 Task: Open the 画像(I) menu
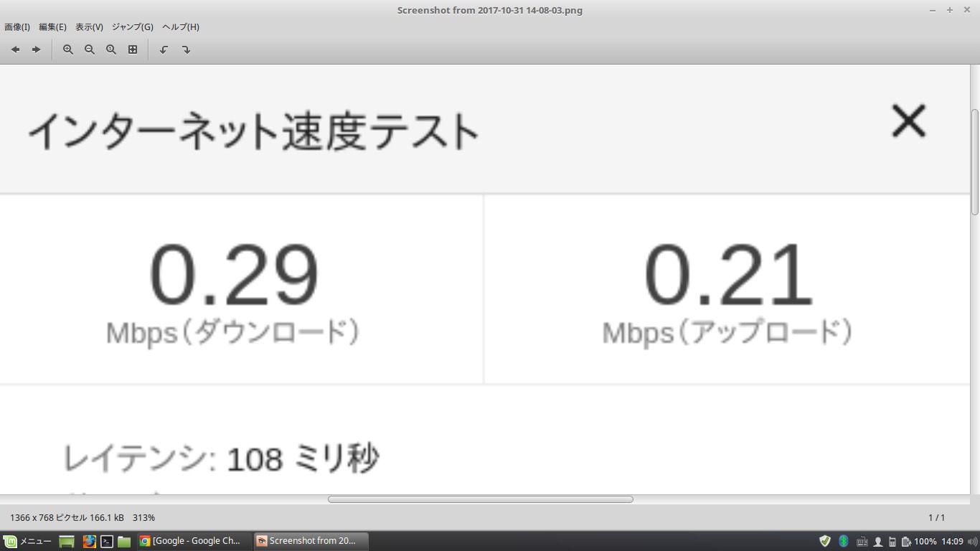tap(17, 27)
